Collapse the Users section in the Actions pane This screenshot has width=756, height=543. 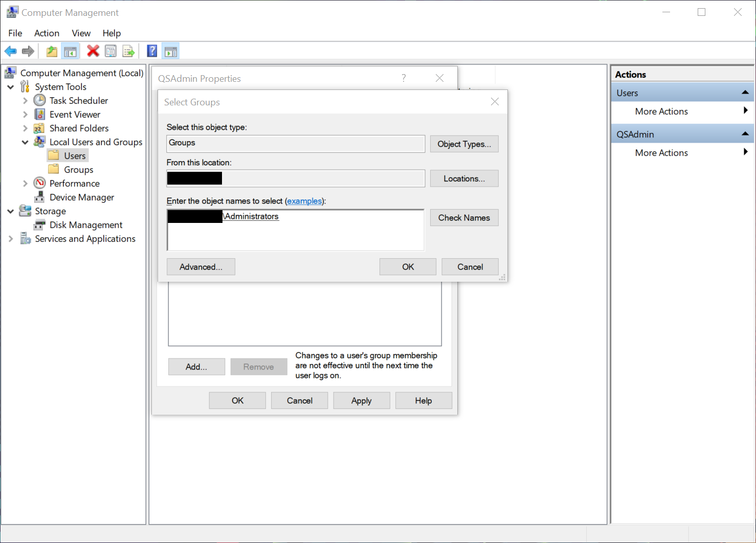click(744, 93)
